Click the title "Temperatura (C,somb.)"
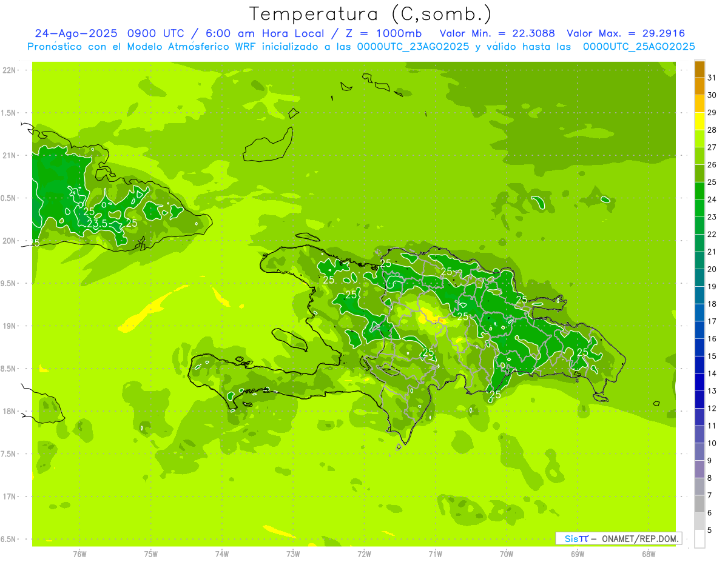The width and height of the screenshot is (728, 562). point(370,15)
